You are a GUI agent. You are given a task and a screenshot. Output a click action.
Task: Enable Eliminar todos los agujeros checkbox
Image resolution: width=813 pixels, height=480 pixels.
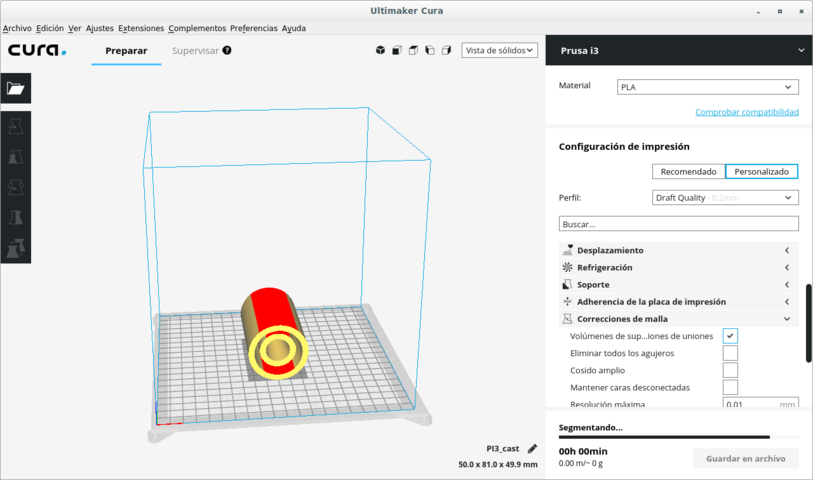coord(730,353)
